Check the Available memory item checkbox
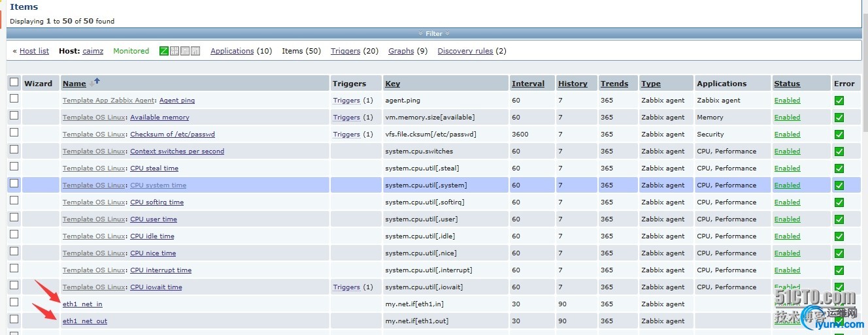Viewport: 868px width, 335px height. [x=14, y=116]
